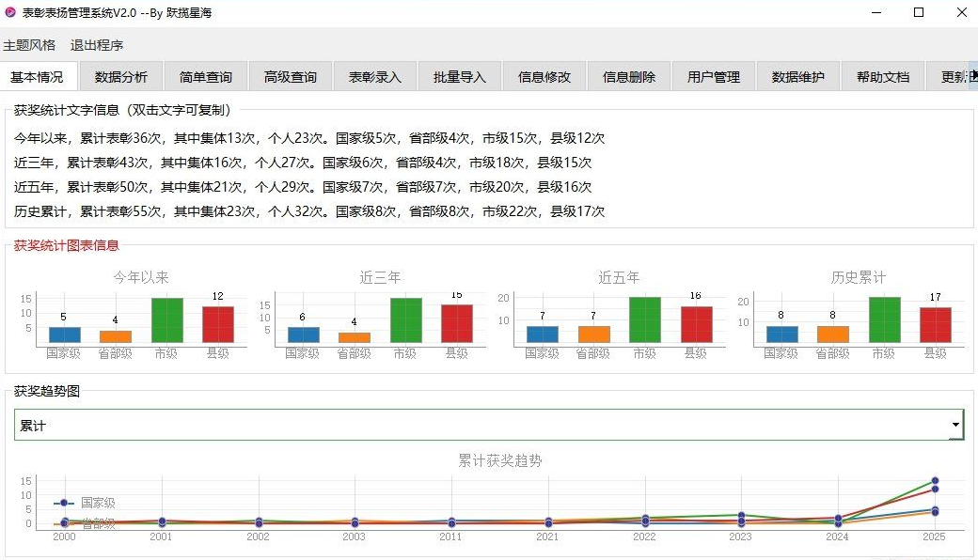Open the 数据维护 tab
Viewport: 978px width, 560px height.
tap(798, 77)
